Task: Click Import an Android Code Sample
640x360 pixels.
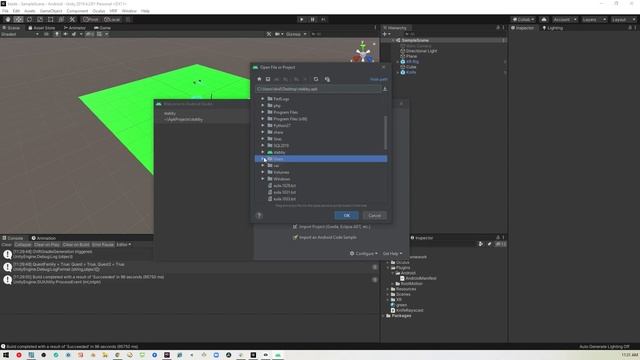Action: 325,237
